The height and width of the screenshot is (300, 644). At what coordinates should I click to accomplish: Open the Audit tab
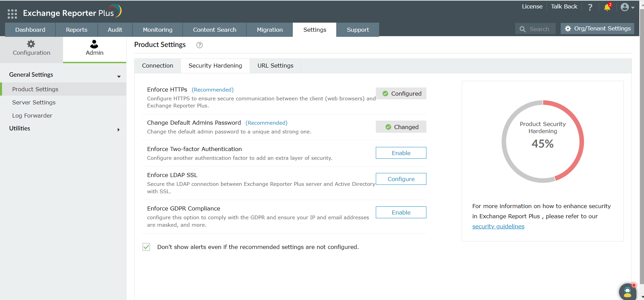coord(115,30)
